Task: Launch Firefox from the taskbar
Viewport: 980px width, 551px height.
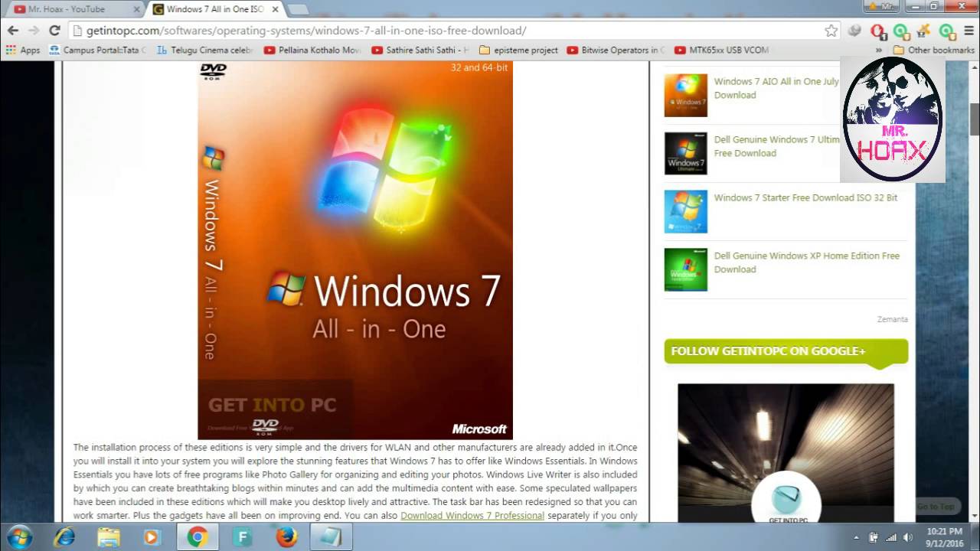Action: [286, 537]
